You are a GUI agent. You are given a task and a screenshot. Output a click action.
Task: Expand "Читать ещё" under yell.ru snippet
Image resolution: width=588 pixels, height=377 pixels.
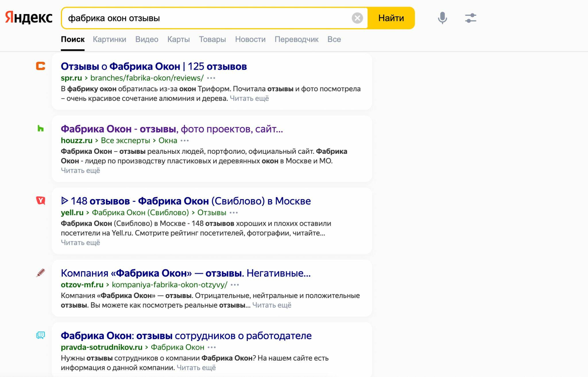point(80,243)
